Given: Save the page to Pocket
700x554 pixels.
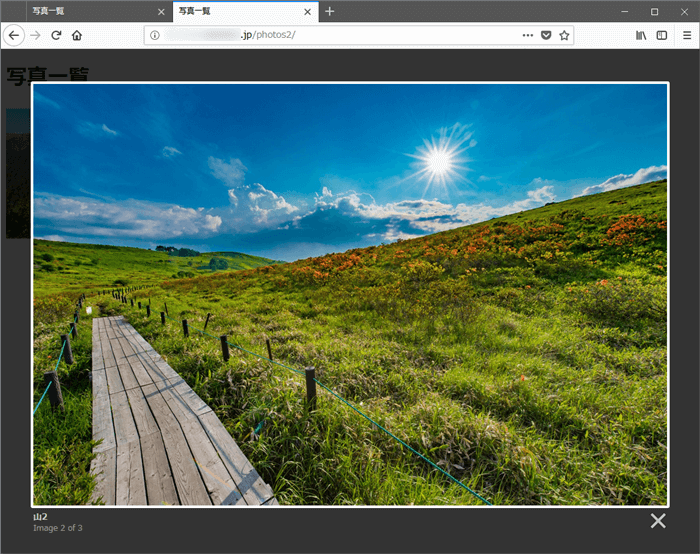Looking at the screenshot, I should pos(546,35).
